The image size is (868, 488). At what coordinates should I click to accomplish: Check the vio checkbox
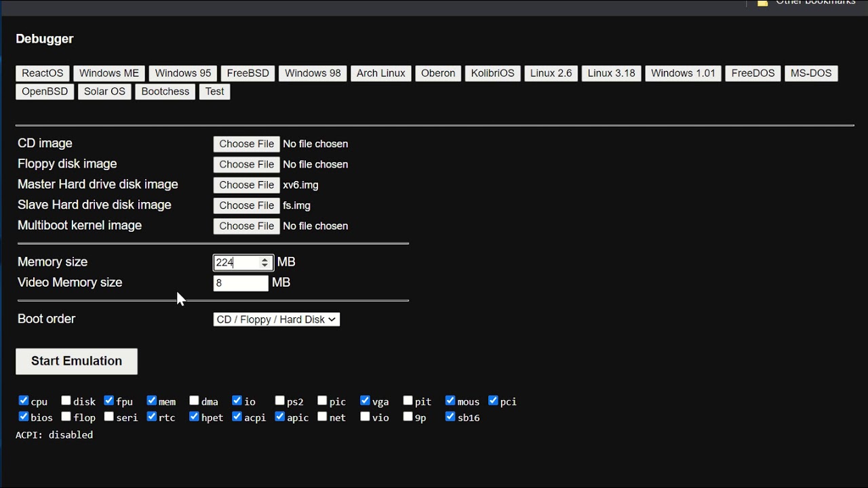click(365, 417)
